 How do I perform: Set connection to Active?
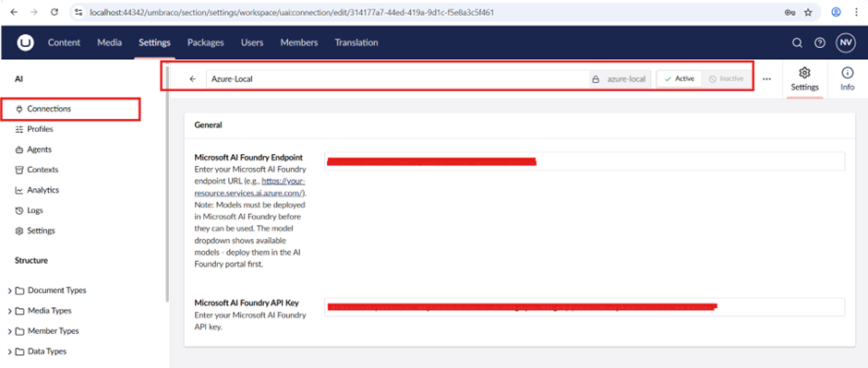coord(680,79)
